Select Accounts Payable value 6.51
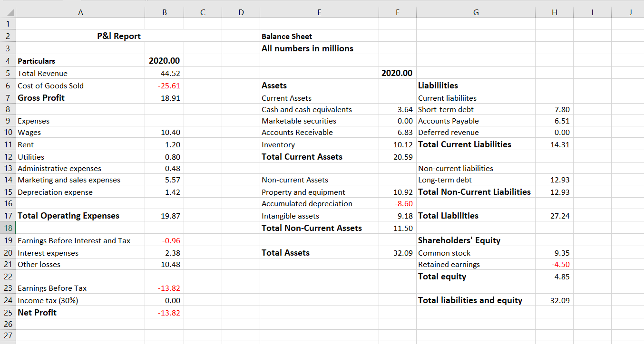Screen dimensions: 644x344 coord(555,121)
